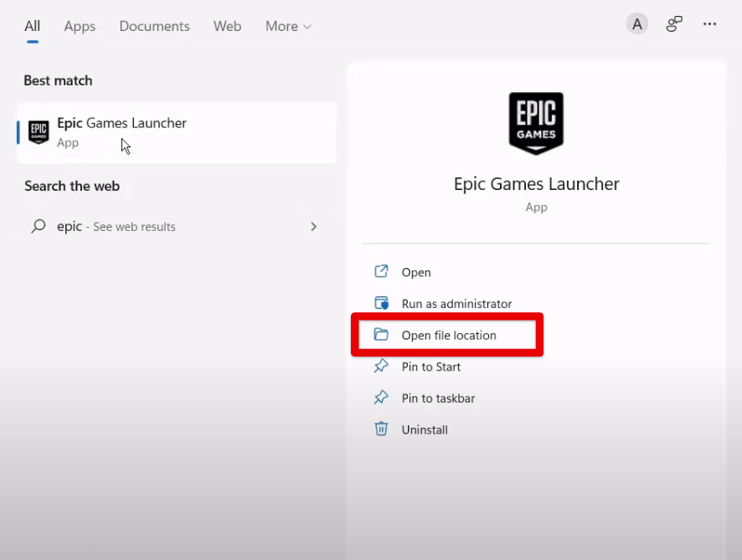This screenshot has height=560, width=742.
Task: Click the Search the web heading
Action: tap(72, 187)
